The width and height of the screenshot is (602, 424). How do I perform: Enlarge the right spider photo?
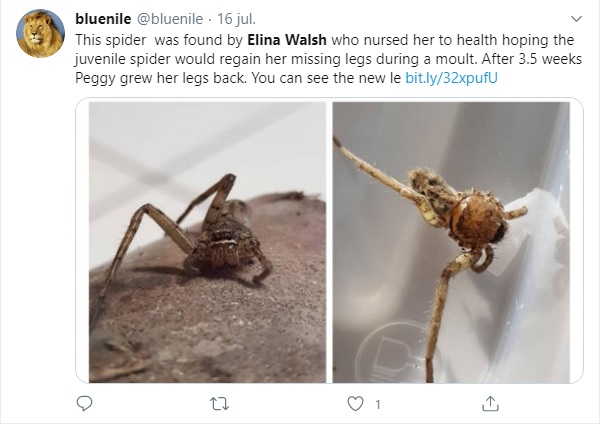(455, 241)
